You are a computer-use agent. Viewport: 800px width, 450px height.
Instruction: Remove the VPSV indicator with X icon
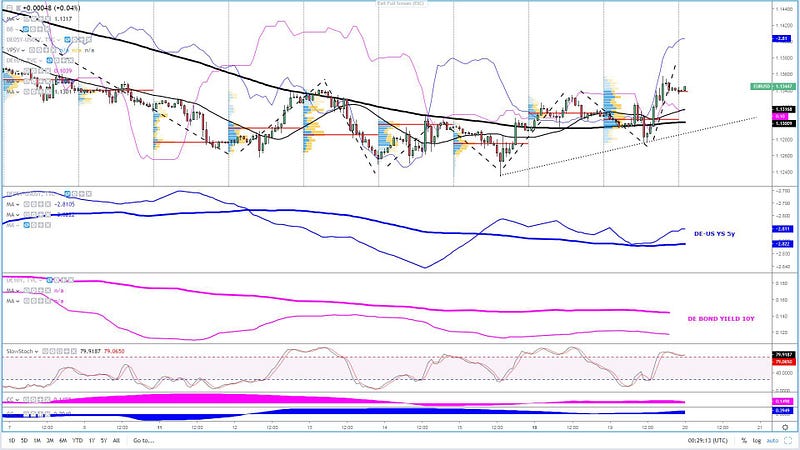coord(53,51)
